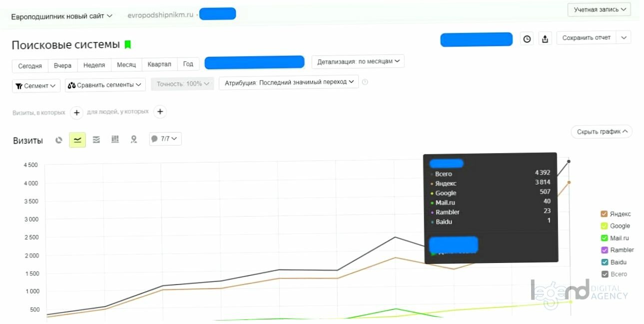Screen dimensions: 644x324
Task: Click the 4 392 total value in tooltip
Action: tap(543, 173)
